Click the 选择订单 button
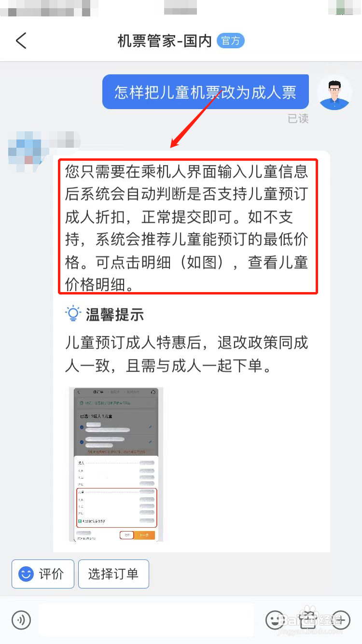This screenshot has height=644, width=362. coord(113,574)
